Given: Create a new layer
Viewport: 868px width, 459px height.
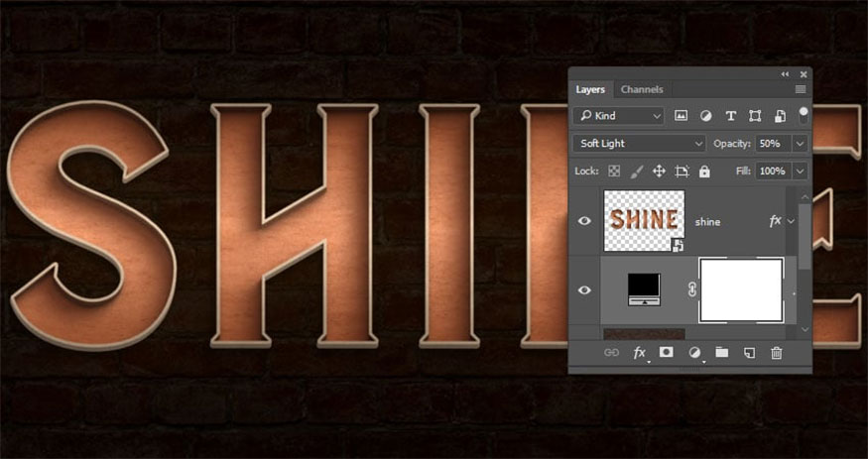Looking at the screenshot, I should tap(750, 353).
